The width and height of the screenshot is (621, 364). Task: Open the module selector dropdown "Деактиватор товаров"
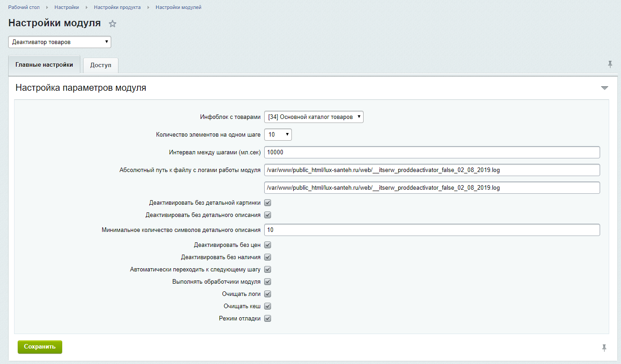pos(59,42)
